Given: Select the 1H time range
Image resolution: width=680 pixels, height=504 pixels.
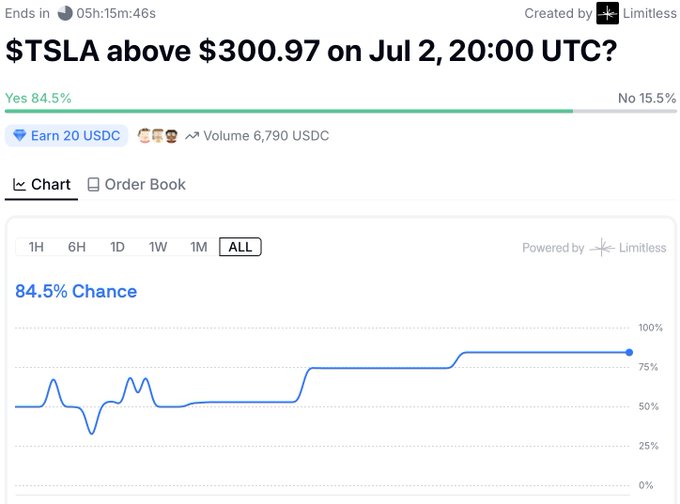Looking at the screenshot, I should [x=36, y=247].
